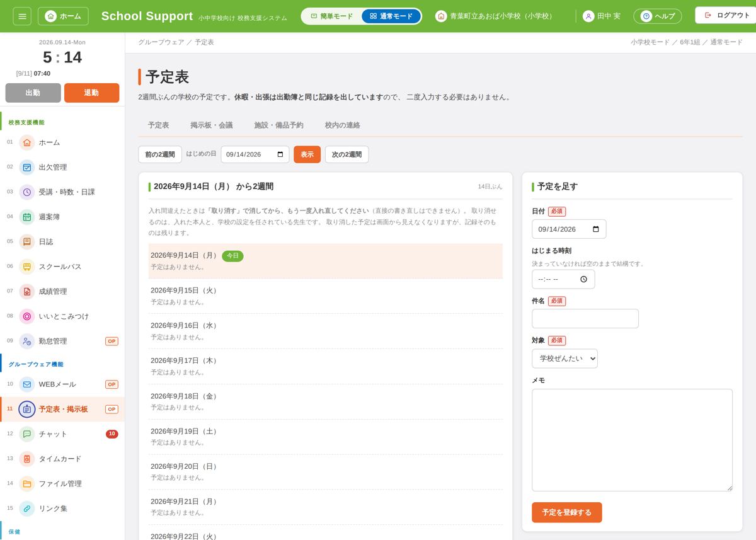Open 週案簿 calendar icon
This screenshot has width=756, height=540.
pos(27,217)
